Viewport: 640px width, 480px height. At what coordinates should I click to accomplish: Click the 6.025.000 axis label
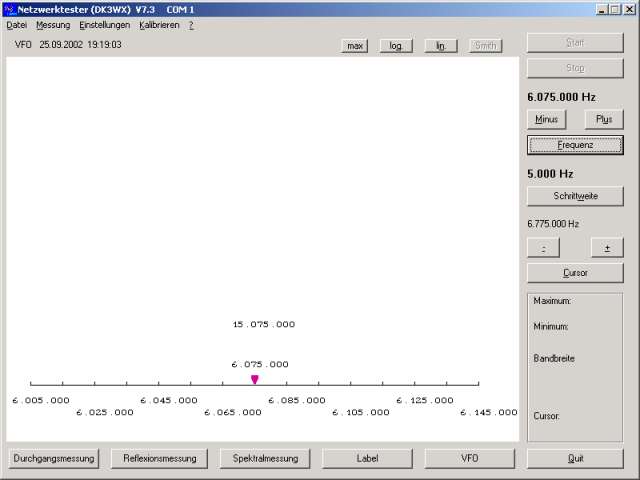tap(105, 413)
